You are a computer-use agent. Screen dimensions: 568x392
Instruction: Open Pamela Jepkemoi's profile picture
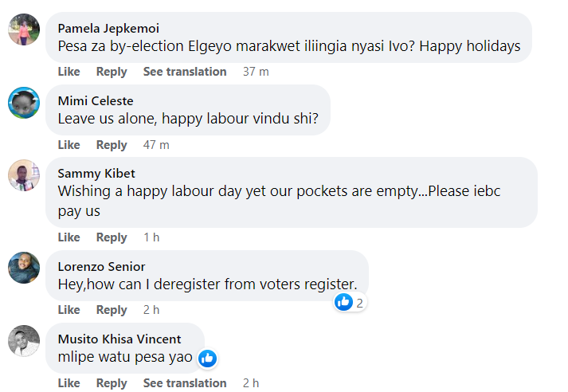point(24,29)
